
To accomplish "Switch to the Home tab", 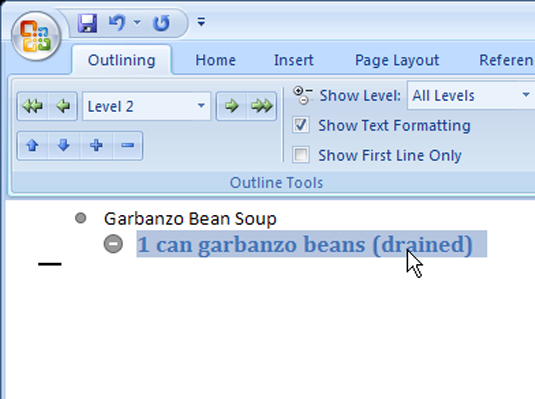I will 215,60.
